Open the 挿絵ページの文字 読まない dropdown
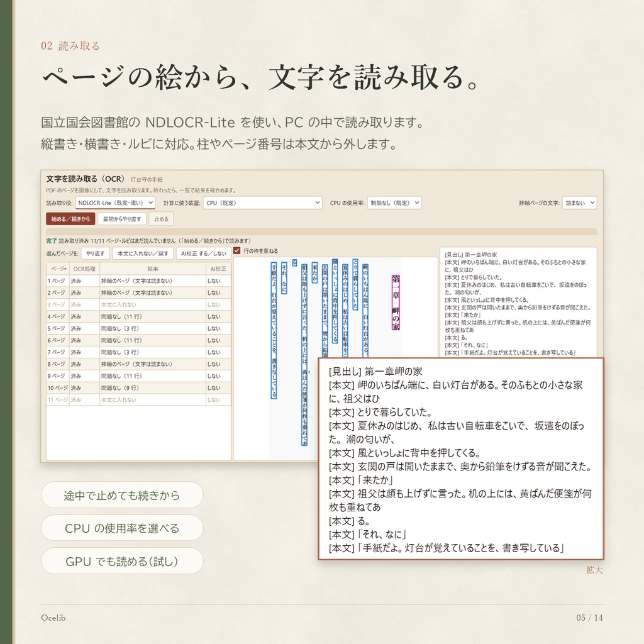The height and width of the screenshot is (644, 644). [579, 203]
